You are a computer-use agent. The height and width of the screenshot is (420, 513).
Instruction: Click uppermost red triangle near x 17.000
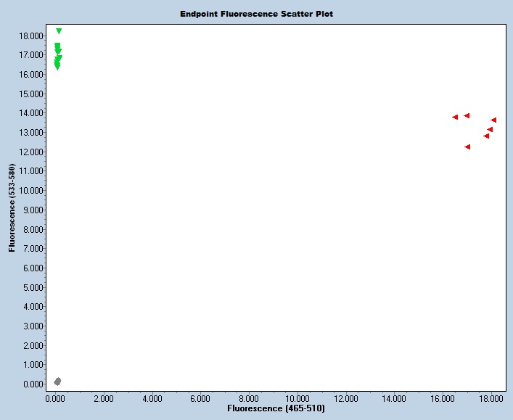[467, 116]
